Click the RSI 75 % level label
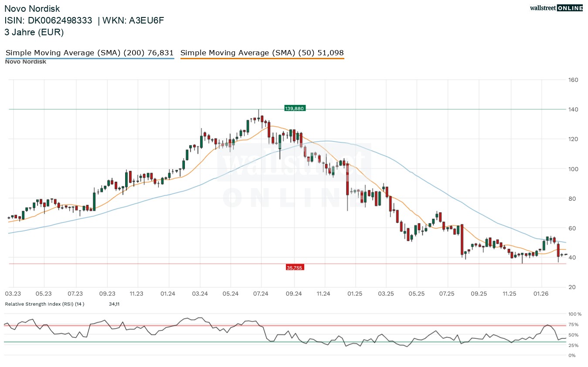588x367 pixels. pos(573,325)
